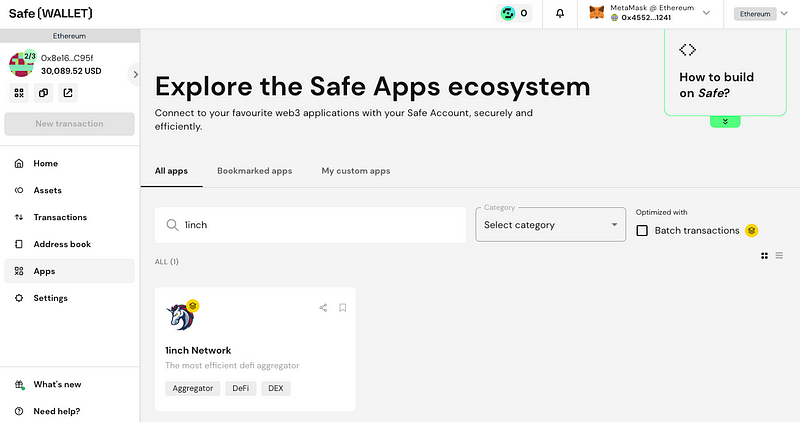This screenshot has height=422, width=800.
Task: Open the 1inch Network app card
Action: pos(255,350)
